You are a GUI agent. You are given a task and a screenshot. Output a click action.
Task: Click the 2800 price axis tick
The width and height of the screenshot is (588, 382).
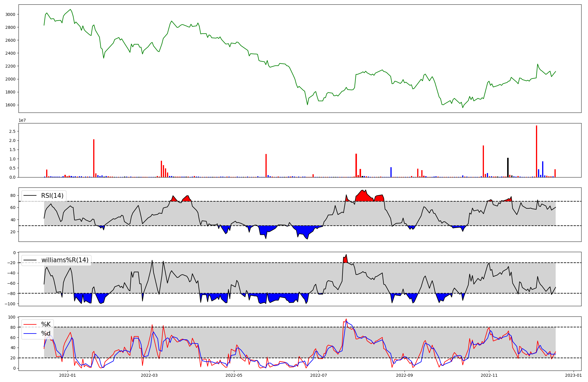click(x=10, y=27)
